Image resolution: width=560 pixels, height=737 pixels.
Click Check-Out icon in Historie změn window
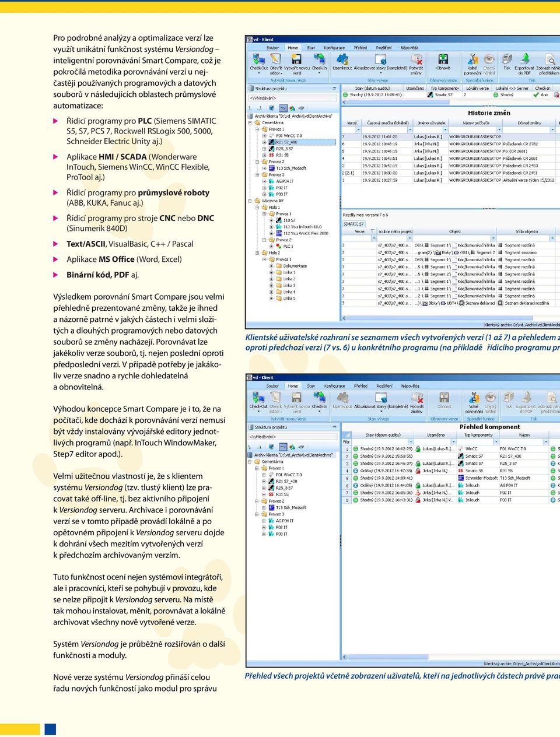click(258, 59)
